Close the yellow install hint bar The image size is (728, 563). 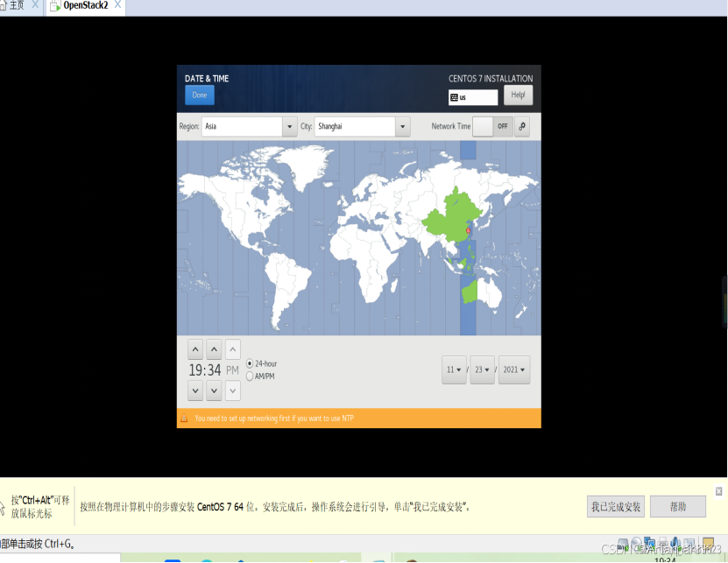(x=718, y=491)
